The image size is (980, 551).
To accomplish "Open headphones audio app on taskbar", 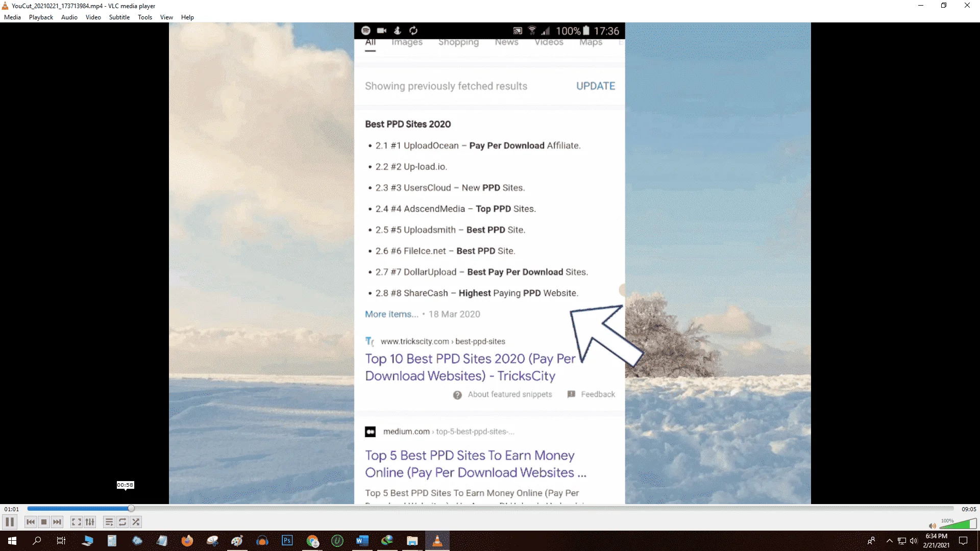I will pos(262,541).
